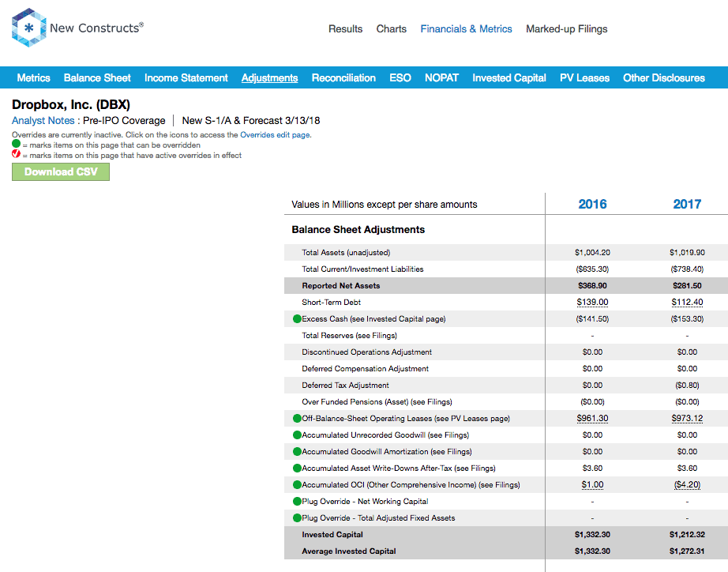
Task: Switch to the Income Statement tab
Action: tap(186, 77)
